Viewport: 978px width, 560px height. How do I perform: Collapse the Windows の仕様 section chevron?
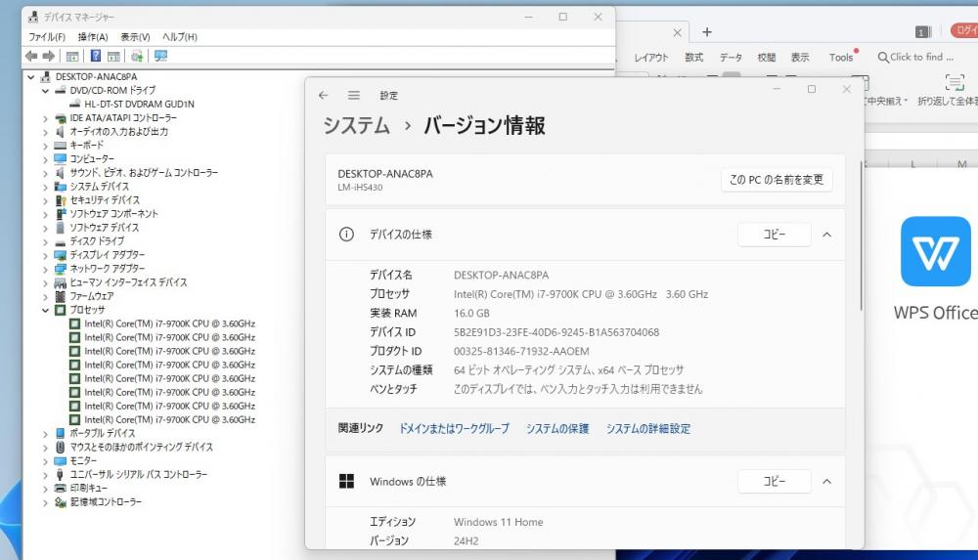click(x=827, y=482)
